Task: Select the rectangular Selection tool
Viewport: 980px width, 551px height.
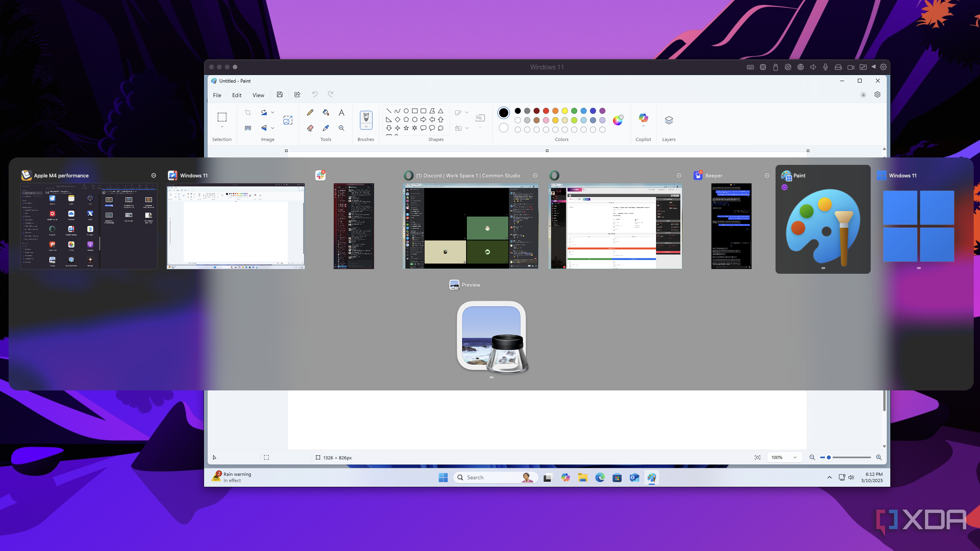Action: tap(222, 117)
